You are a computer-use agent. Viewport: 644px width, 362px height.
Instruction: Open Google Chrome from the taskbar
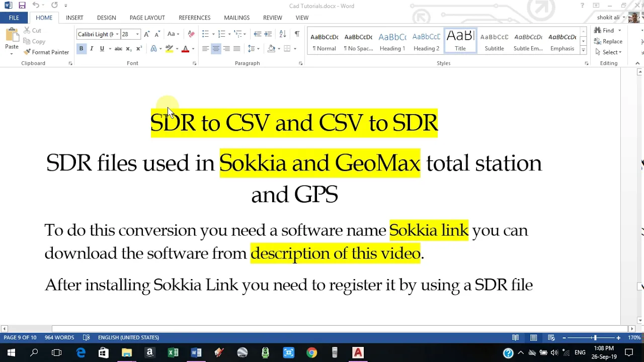[x=312, y=353]
